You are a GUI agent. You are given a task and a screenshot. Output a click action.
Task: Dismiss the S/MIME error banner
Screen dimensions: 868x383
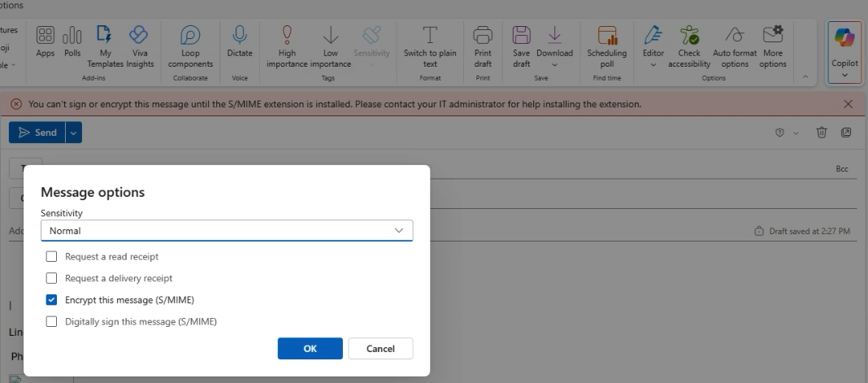848,104
